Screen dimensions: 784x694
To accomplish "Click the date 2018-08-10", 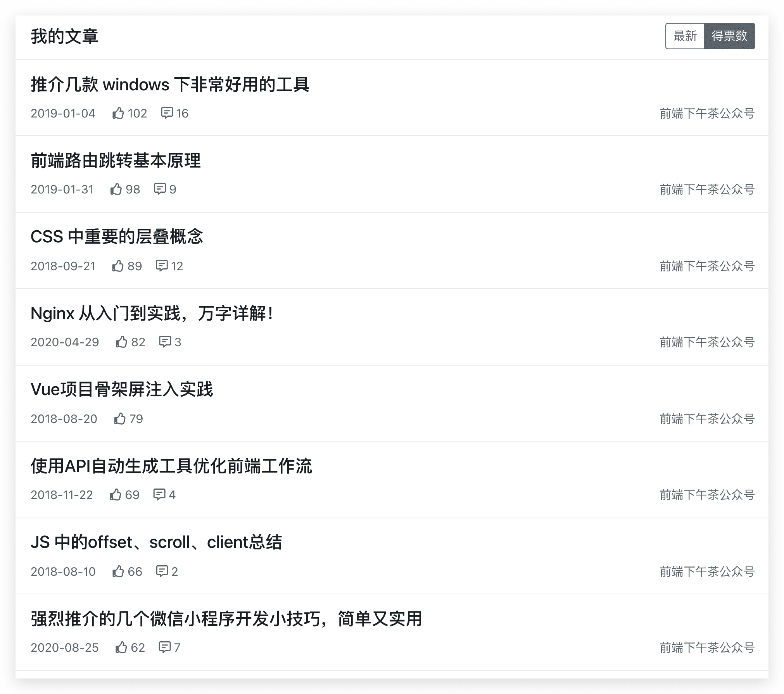I will pos(63,571).
